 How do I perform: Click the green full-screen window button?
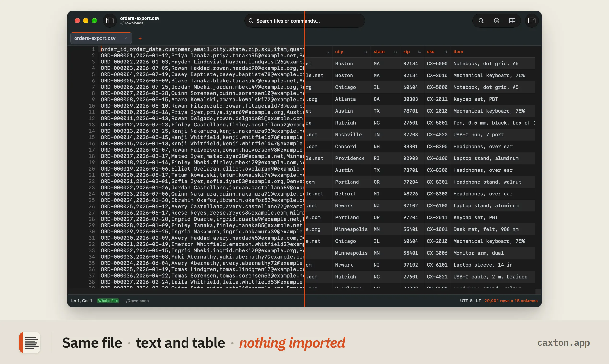point(94,21)
